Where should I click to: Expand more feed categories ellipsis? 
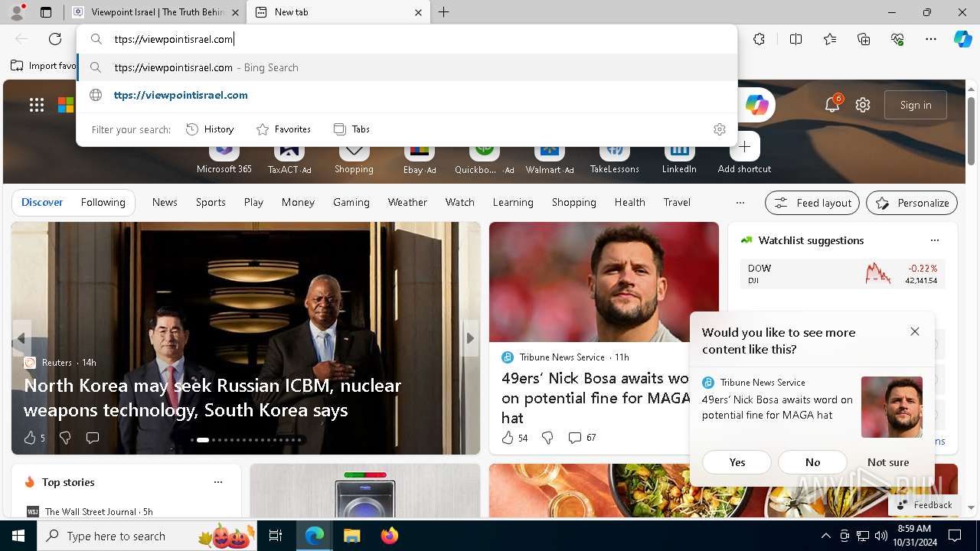(x=740, y=203)
